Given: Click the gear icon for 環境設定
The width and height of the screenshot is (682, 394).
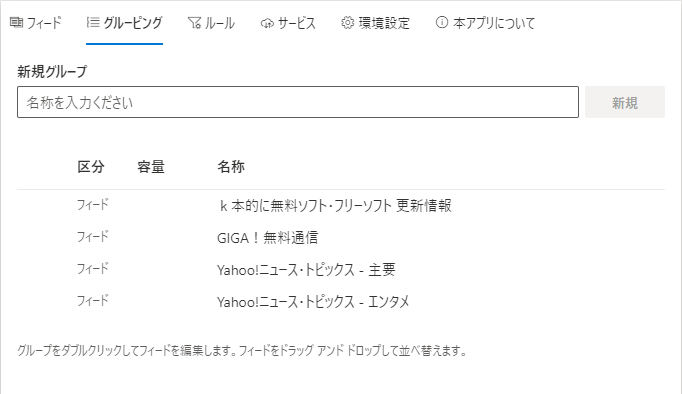Looking at the screenshot, I should click(x=348, y=23).
